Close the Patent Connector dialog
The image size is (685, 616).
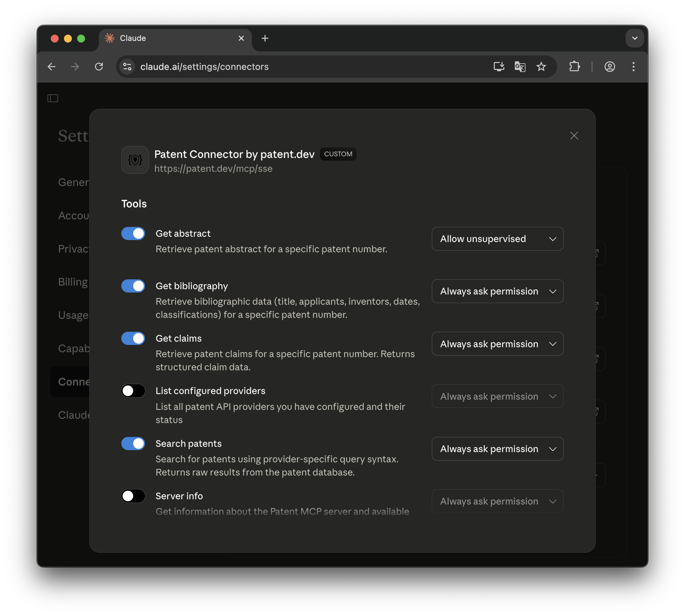(x=574, y=136)
